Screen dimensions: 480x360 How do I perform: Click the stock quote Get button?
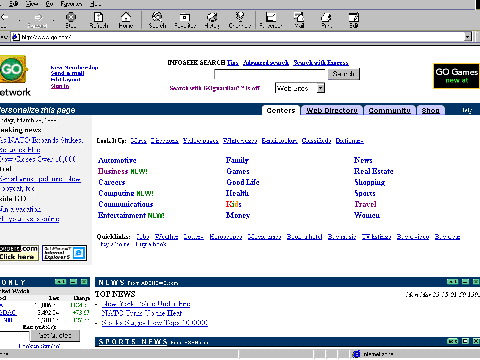click(55, 335)
